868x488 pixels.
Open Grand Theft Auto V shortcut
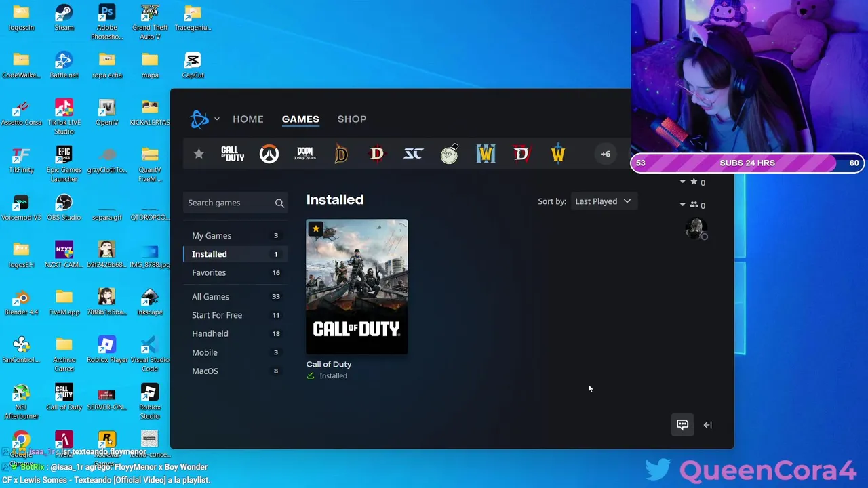coord(150,21)
